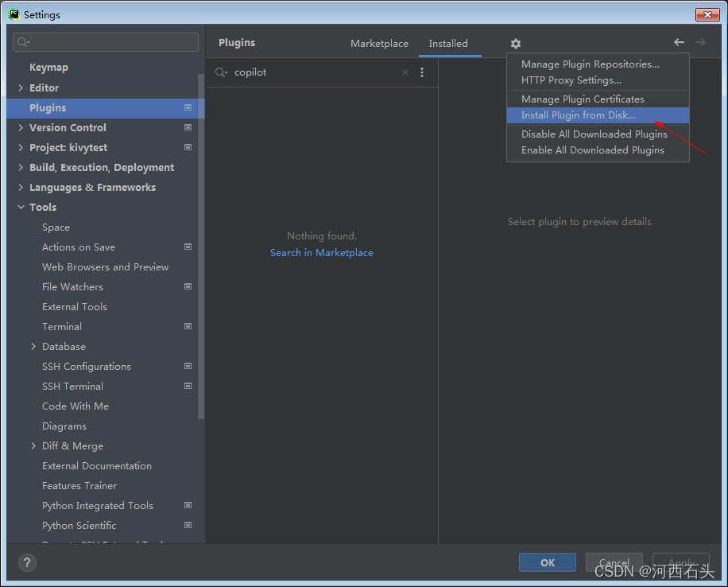Expand Build, Execution, Deployment section
This screenshot has height=587, width=728.
[21, 167]
